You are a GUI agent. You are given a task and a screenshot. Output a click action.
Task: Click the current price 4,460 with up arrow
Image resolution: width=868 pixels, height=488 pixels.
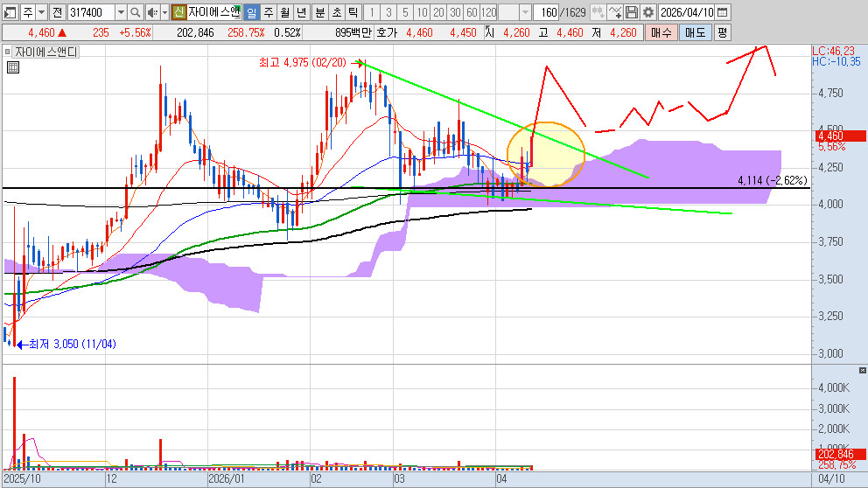pyautogui.click(x=47, y=32)
